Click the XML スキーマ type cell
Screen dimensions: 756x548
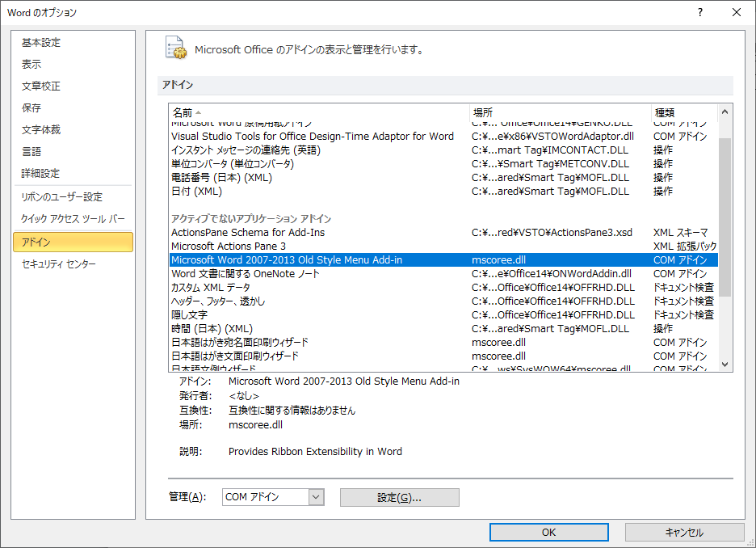pos(680,233)
